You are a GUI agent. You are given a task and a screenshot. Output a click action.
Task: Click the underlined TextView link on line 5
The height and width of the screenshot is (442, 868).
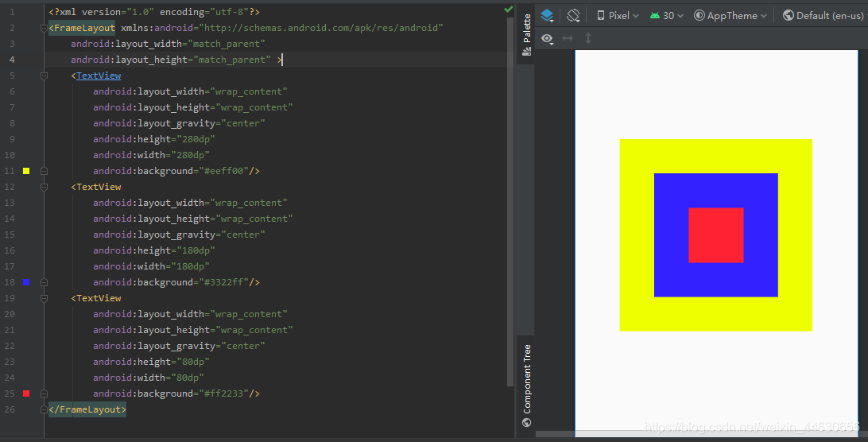(x=99, y=76)
